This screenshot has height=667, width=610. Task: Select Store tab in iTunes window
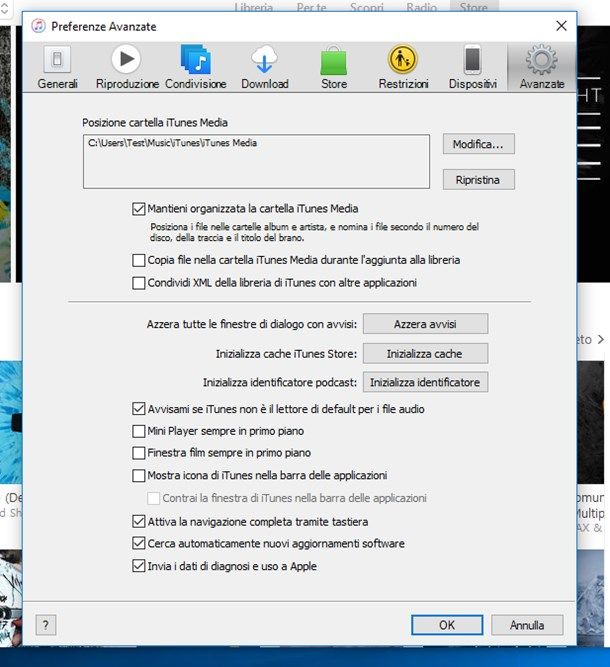click(473, 7)
